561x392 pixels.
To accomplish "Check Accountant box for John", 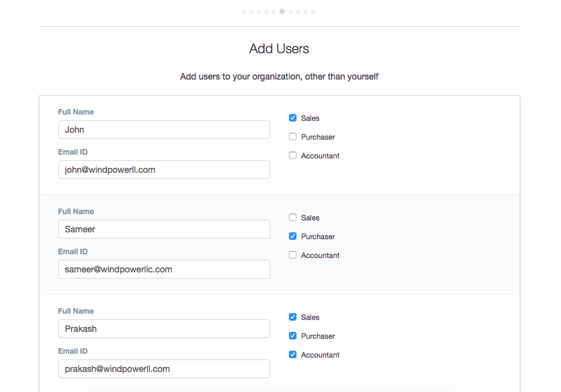I will (293, 155).
